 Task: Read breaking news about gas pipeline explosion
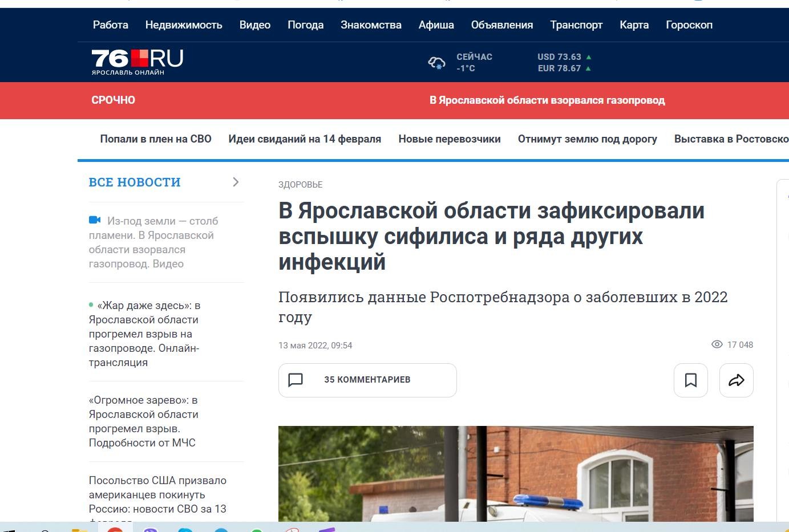(547, 100)
